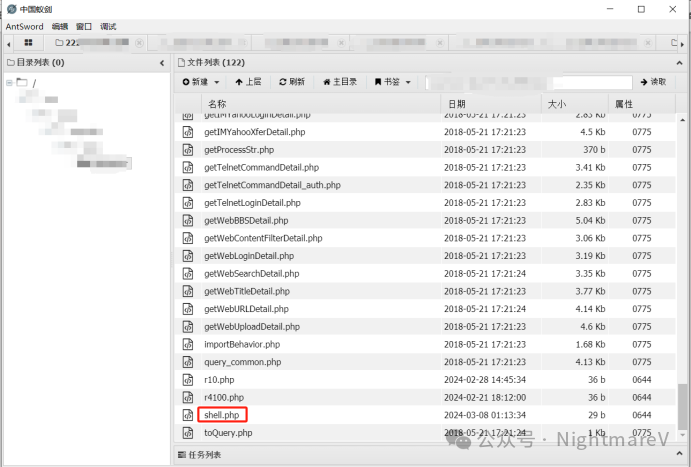Go to 主目录
The height and width of the screenshot is (467, 691).
[x=339, y=82]
